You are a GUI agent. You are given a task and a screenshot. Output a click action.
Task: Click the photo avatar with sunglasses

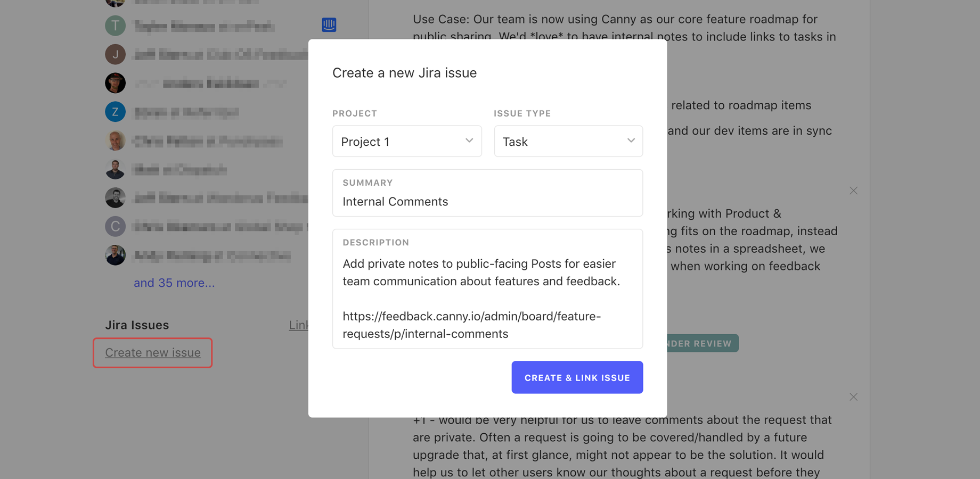(x=115, y=83)
